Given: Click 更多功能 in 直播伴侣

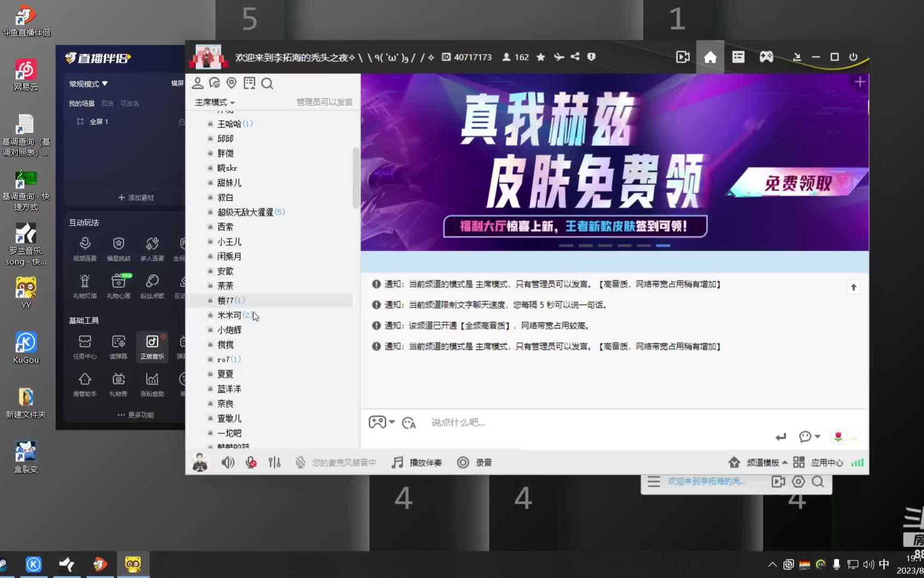Looking at the screenshot, I should (136, 415).
